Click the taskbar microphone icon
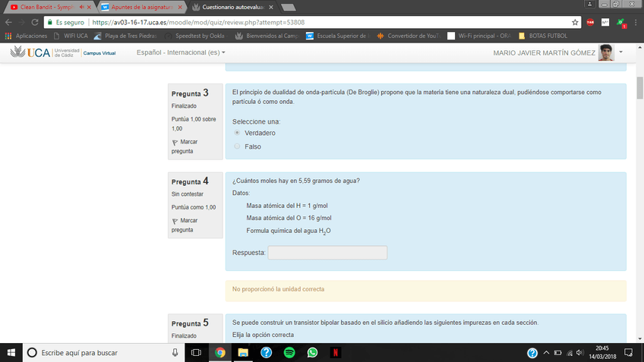 175,353
